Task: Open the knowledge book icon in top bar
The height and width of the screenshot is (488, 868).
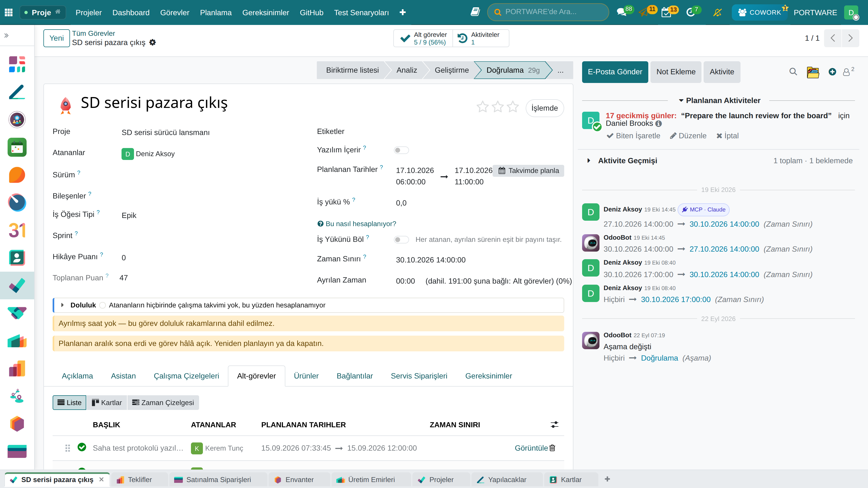Action: pyautogui.click(x=475, y=12)
